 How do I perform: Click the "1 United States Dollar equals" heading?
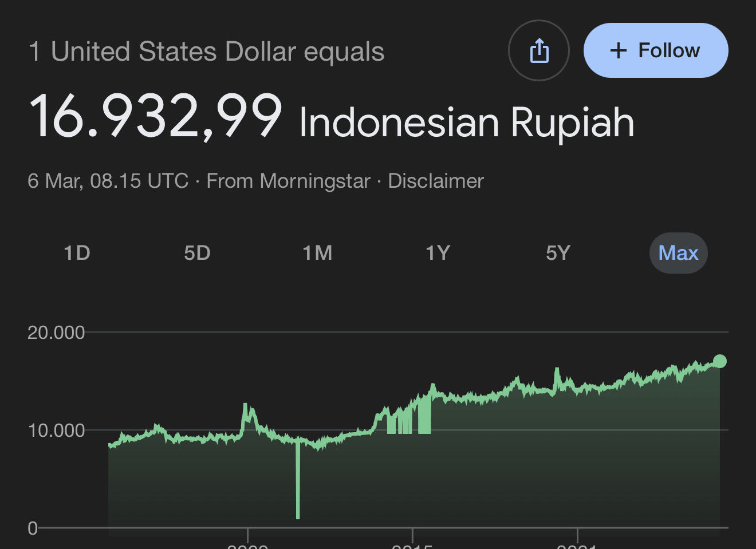206,52
